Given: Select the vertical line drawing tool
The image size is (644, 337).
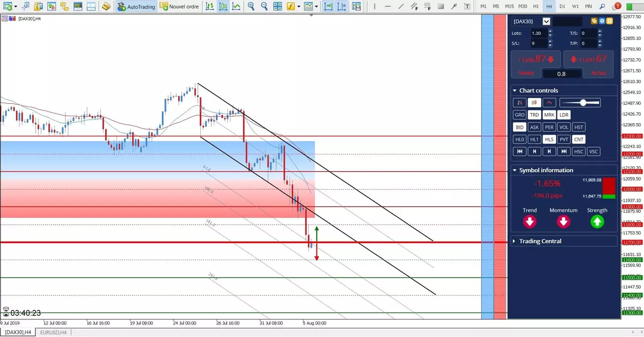Looking at the screenshot, I should 375,7.
